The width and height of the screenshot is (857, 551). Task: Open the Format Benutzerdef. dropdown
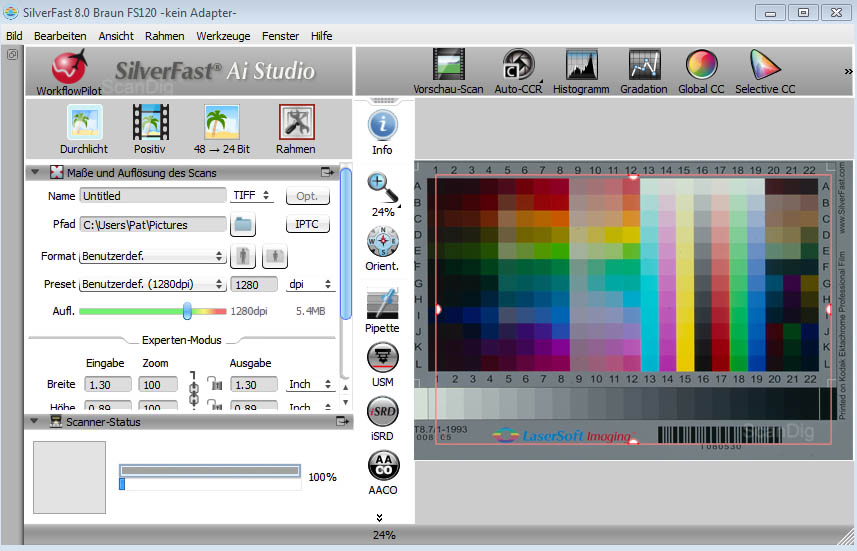pyautogui.click(x=152, y=256)
